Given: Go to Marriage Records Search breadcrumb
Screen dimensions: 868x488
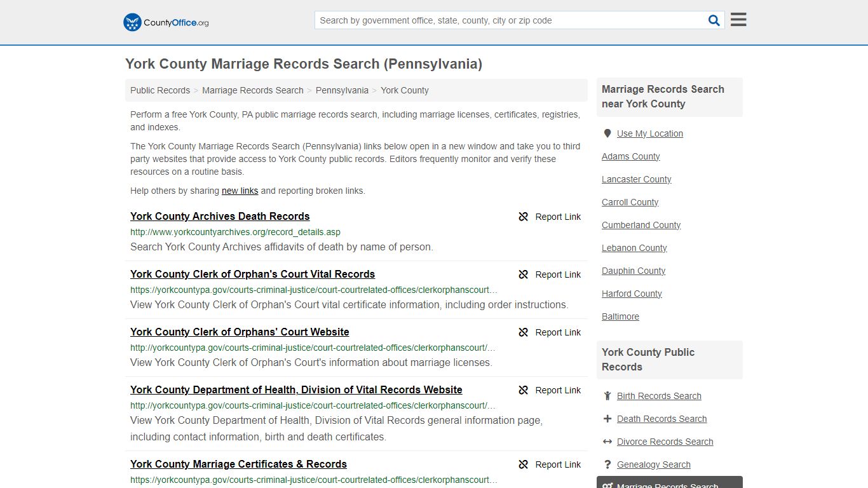Looking at the screenshot, I should (253, 90).
